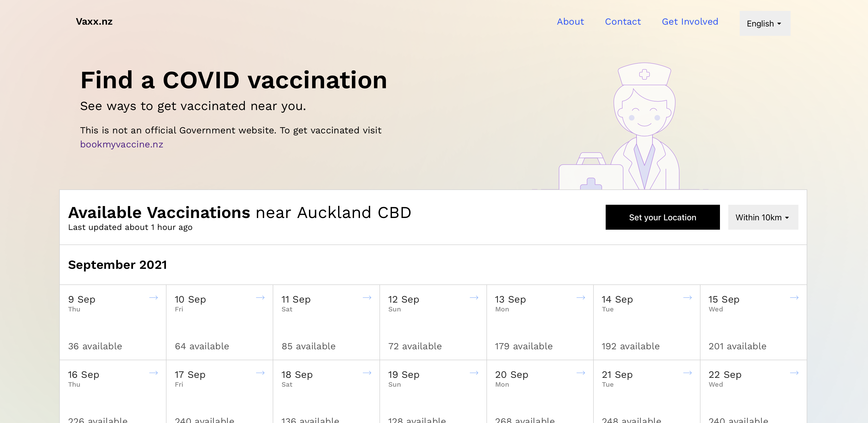
Task: Click the arrow icon on 19 Sep
Action: [474, 373]
